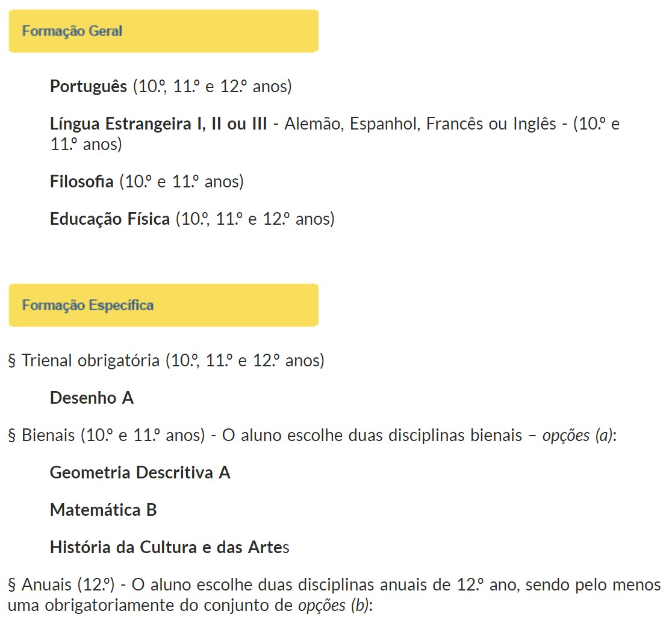The height and width of the screenshot is (620, 672).
Task: Click the years text beside Português
Action: pyautogui.click(x=212, y=87)
